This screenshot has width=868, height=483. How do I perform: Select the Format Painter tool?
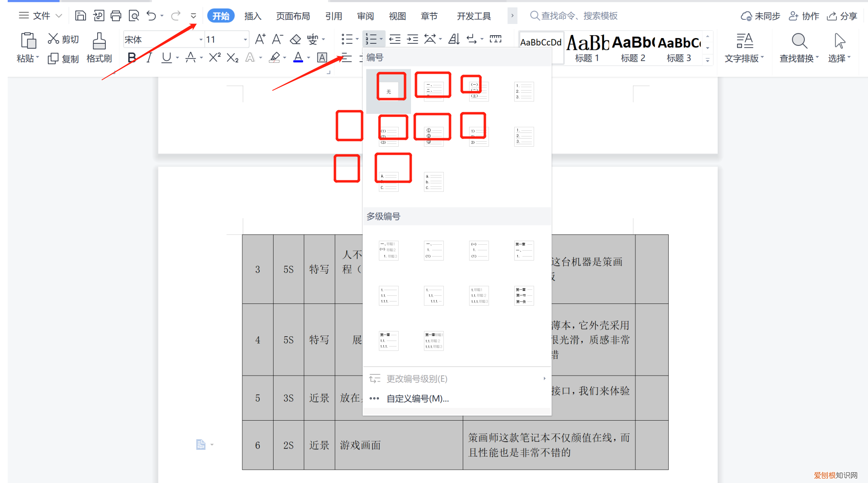click(x=98, y=47)
